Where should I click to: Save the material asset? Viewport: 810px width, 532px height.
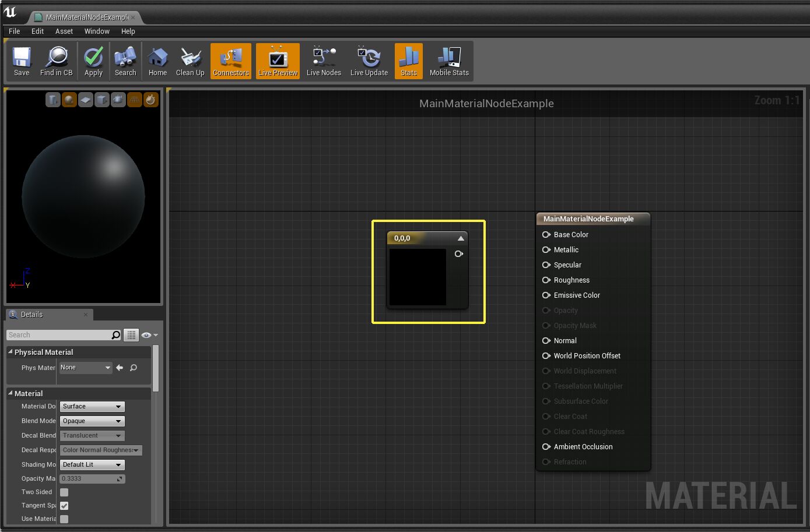pos(21,61)
